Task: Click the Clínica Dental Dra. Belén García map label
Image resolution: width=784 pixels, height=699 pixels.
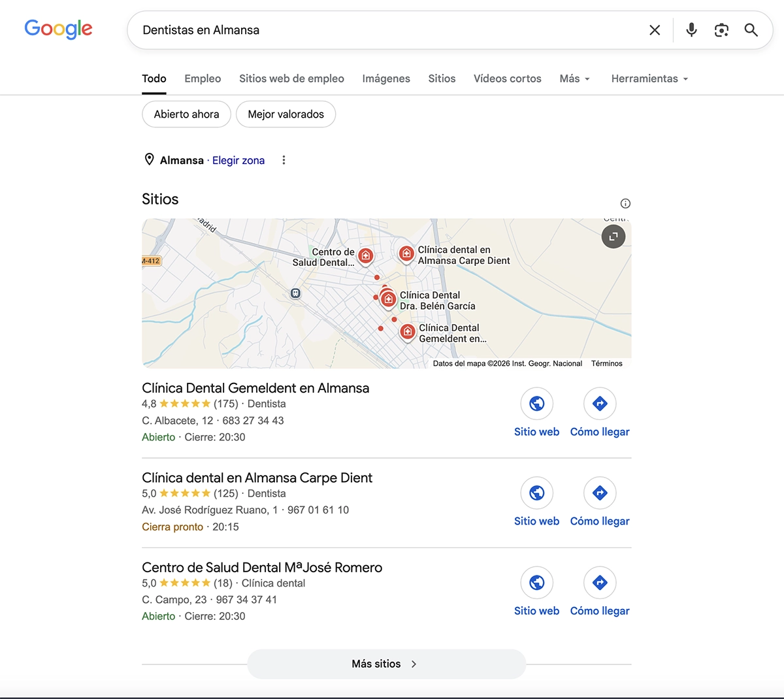Action: coord(438,301)
